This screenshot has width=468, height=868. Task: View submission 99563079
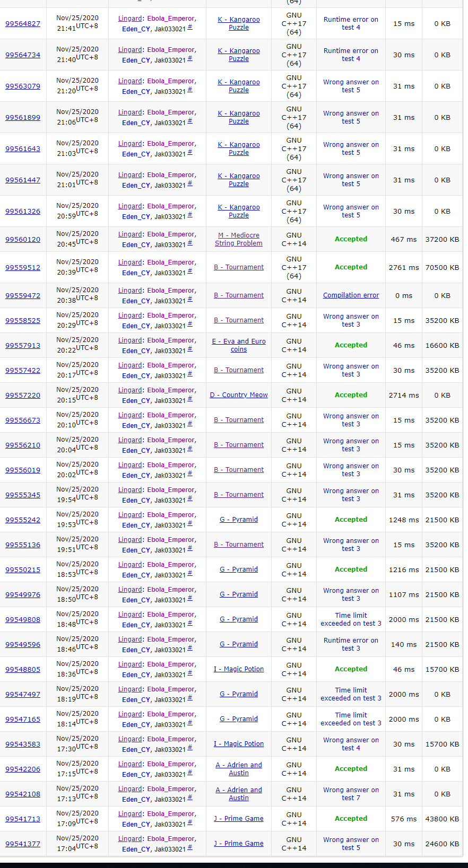(23, 86)
